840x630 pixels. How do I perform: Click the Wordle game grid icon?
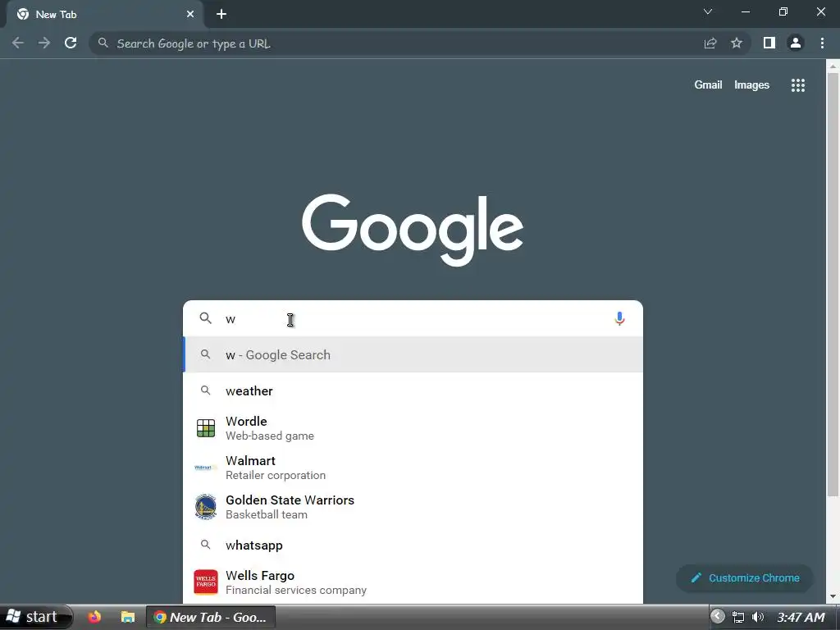coord(206,428)
